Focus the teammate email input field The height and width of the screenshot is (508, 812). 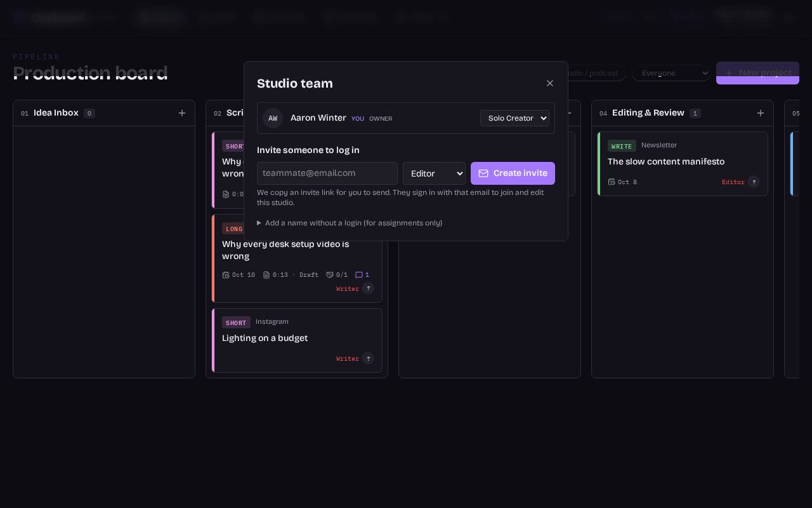tap(327, 173)
